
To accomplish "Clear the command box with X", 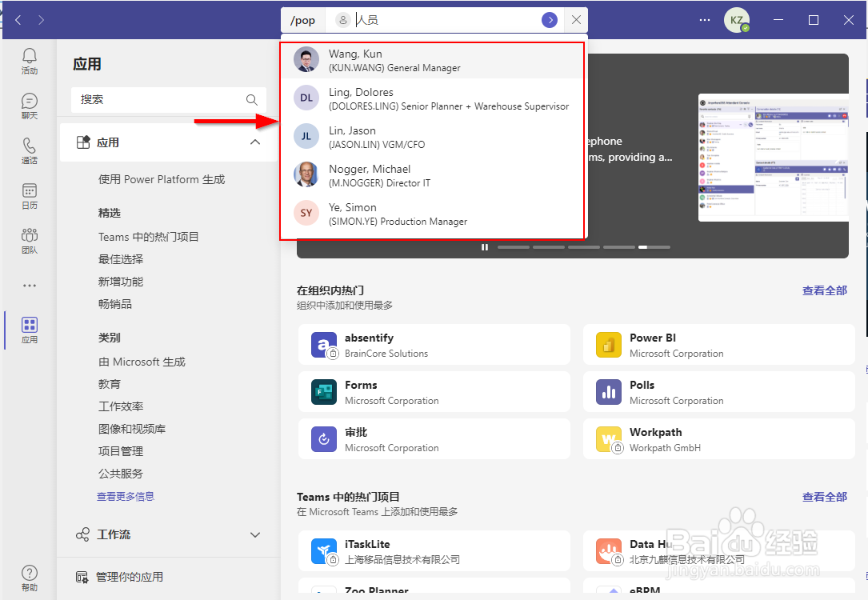I will 576,20.
